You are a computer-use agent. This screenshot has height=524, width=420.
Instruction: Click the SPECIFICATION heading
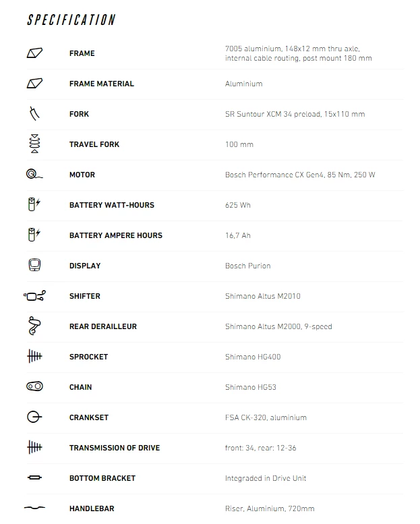[x=71, y=20]
